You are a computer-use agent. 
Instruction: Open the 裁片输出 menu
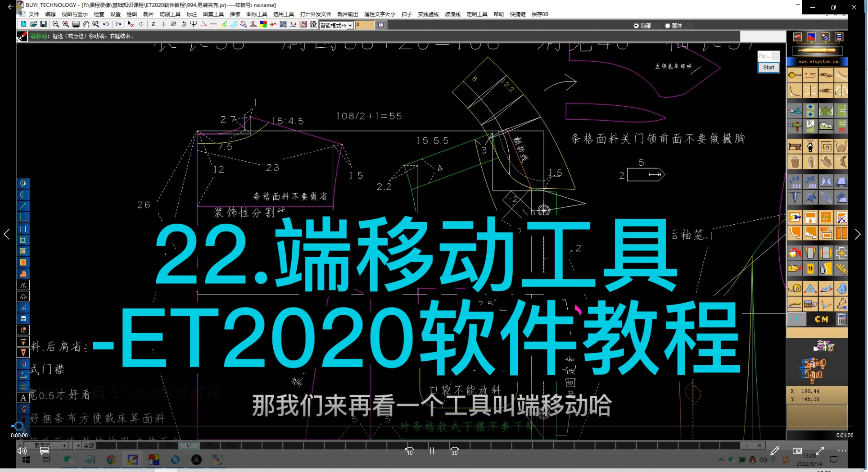click(x=348, y=14)
